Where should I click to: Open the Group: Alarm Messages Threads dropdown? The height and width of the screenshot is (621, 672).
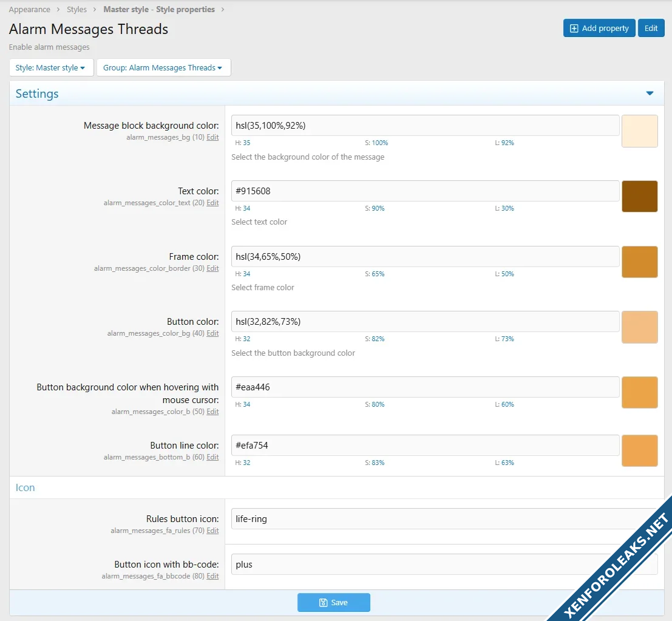pyautogui.click(x=163, y=68)
